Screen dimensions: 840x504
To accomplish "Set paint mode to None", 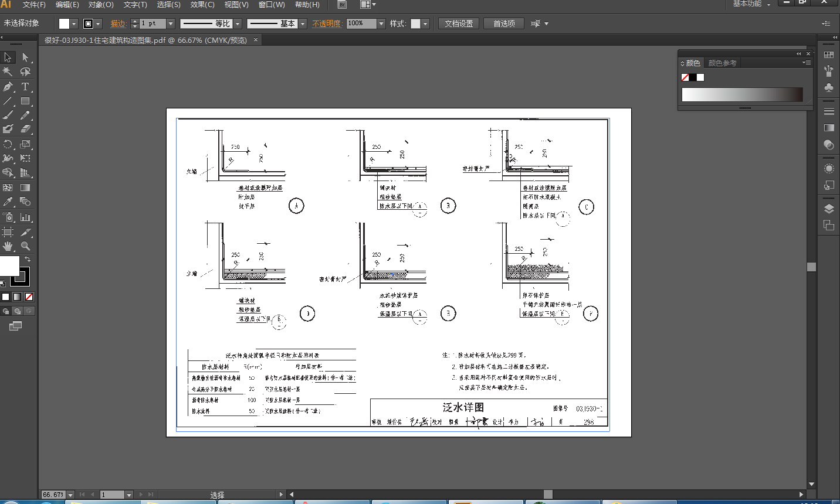I will tap(29, 297).
